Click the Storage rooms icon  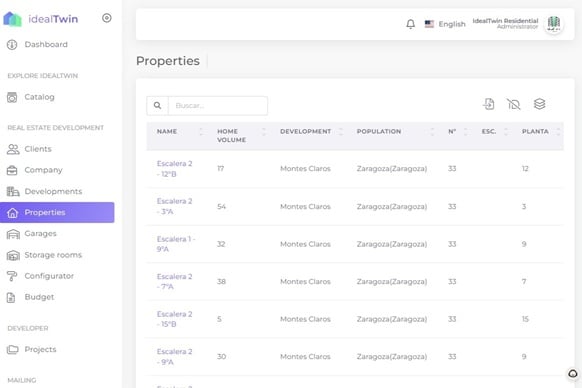click(x=13, y=255)
